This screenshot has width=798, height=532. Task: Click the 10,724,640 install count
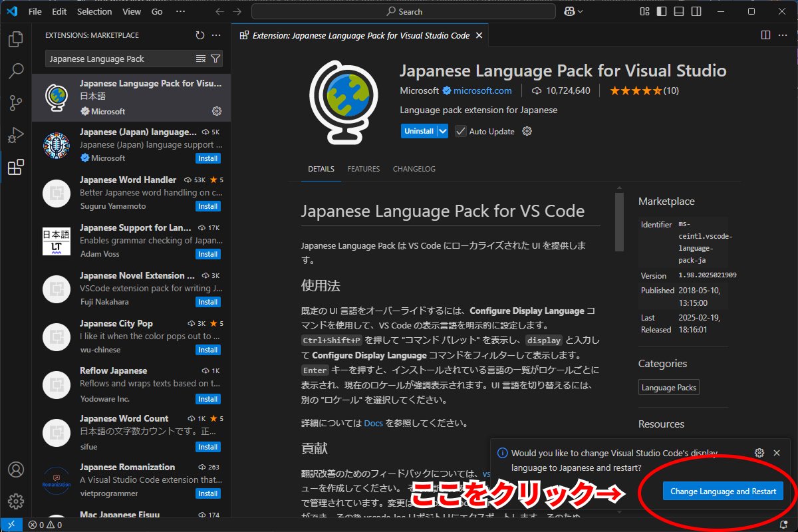point(561,90)
